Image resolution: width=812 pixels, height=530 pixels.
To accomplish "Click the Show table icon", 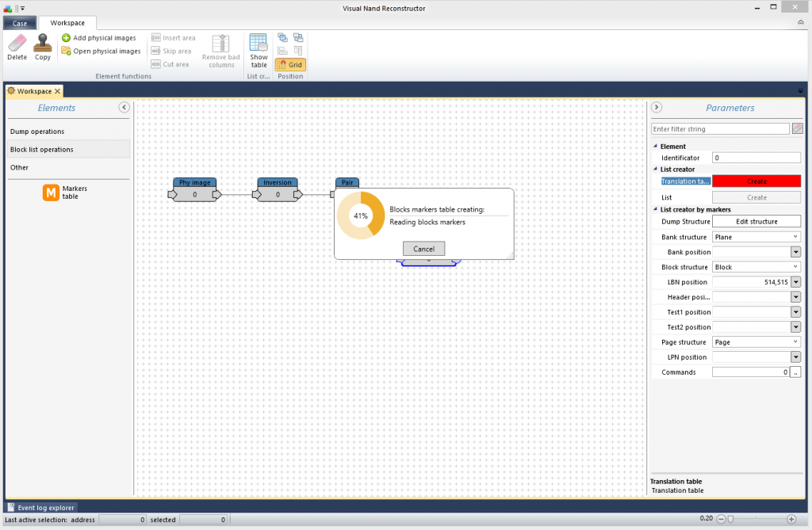I will click(x=259, y=43).
